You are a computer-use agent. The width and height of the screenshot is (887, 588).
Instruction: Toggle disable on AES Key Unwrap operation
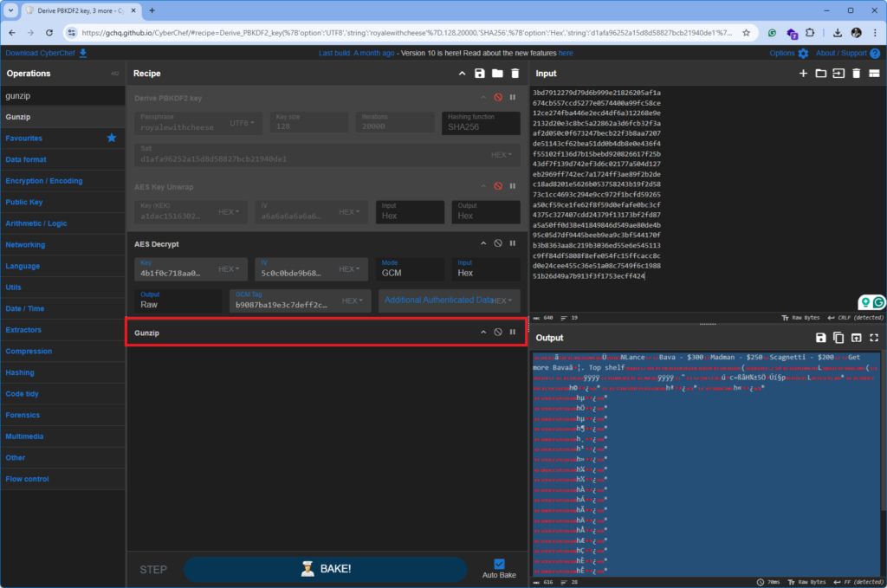tap(498, 186)
